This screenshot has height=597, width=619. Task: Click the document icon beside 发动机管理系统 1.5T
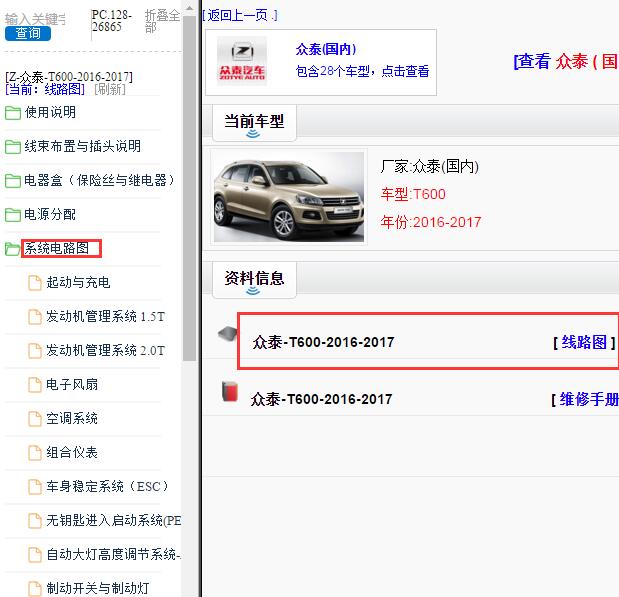coord(35,317)
